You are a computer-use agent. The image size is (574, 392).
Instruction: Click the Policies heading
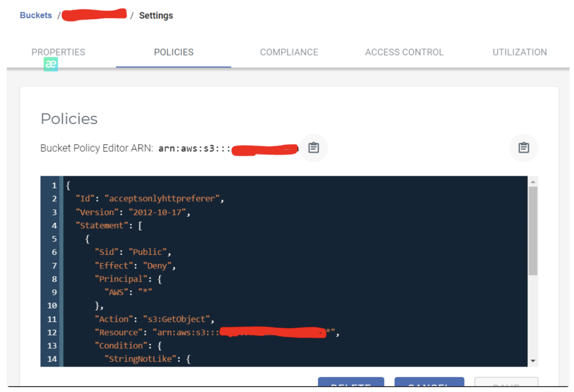click(69, 119)
